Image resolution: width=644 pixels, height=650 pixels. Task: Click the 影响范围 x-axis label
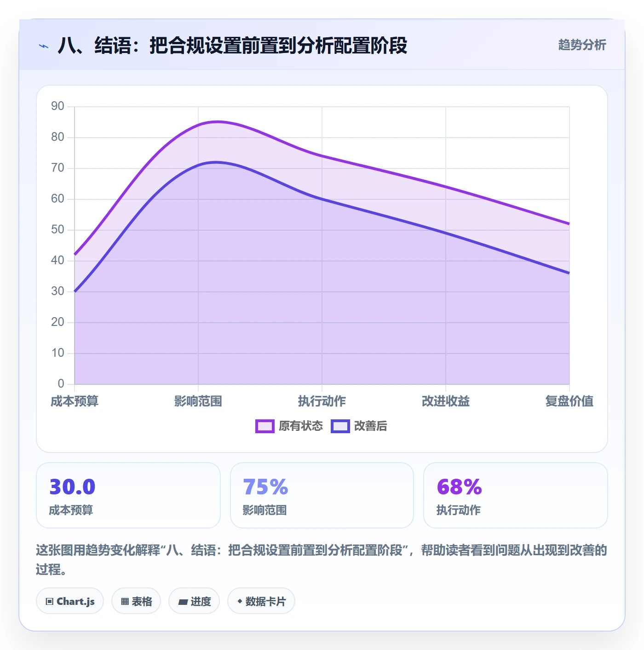(198, 401)
